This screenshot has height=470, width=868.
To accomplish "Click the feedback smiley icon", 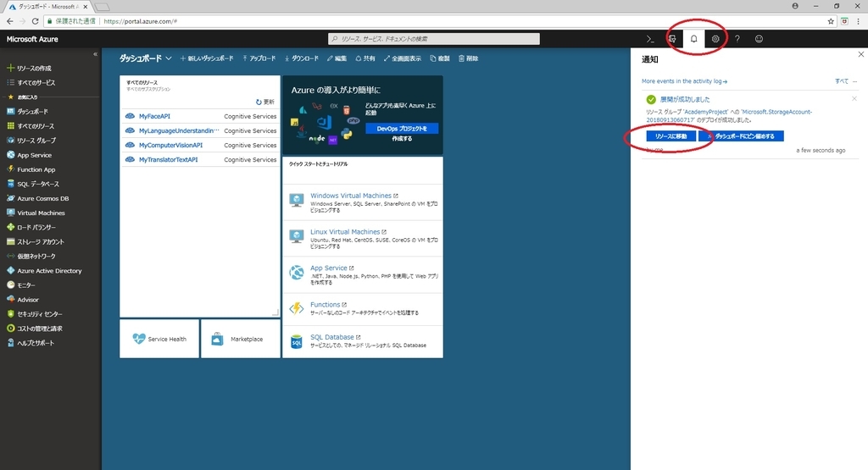I will 759,39.
